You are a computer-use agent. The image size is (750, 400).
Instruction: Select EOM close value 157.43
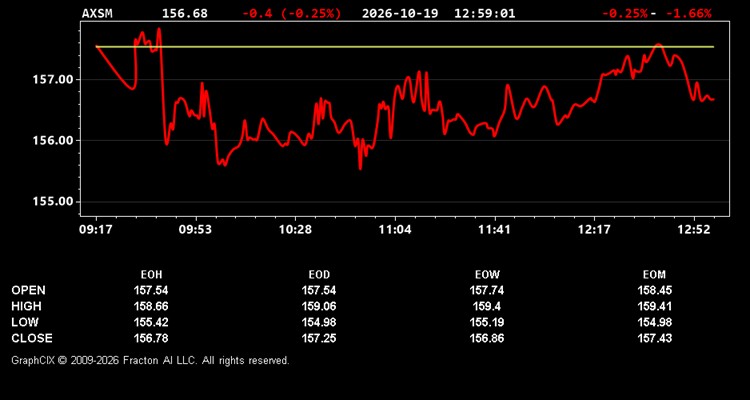coord(654,338)
